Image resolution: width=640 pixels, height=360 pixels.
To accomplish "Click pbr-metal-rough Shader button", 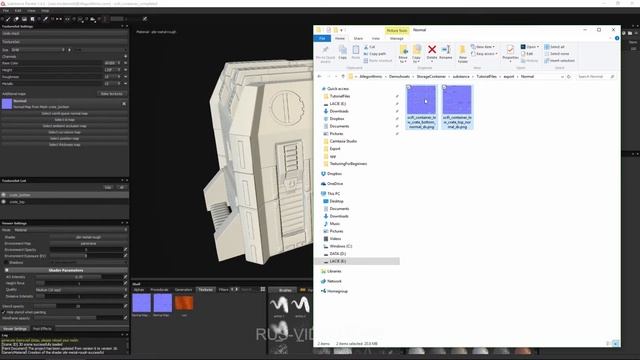I will (x=88, y=237).
